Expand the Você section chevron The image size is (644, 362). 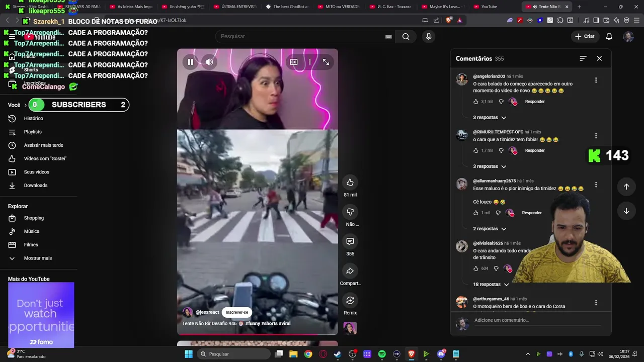(x=25, y=105)
